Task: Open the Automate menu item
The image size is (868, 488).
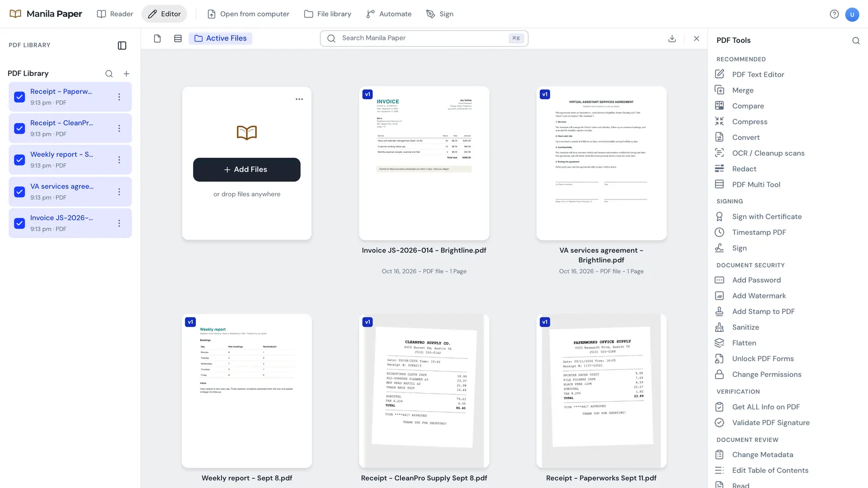Action: tap(389, 14)
